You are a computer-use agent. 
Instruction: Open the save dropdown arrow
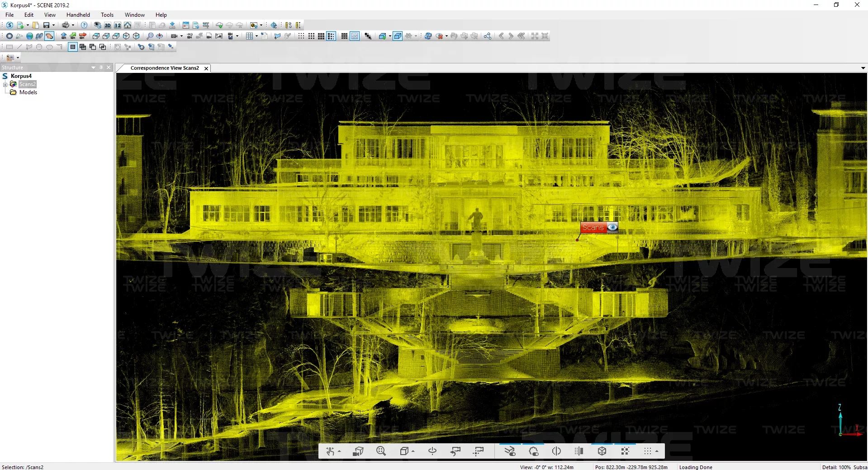[53, 25]
